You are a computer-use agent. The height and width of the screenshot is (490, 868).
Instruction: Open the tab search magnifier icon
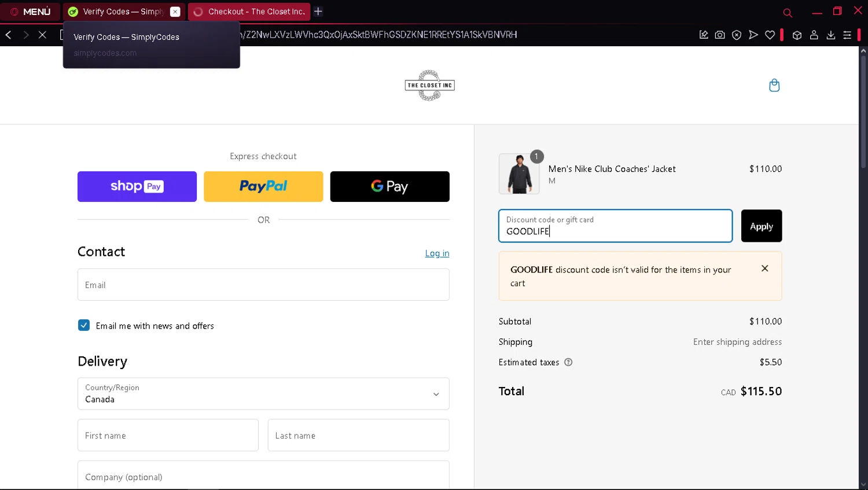click(788, 12)
